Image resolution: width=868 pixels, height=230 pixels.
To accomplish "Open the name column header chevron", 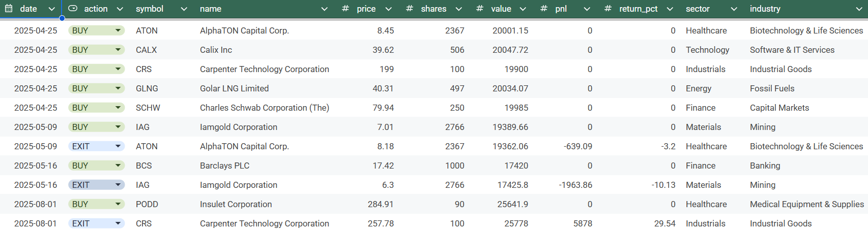I will (325, 9).
